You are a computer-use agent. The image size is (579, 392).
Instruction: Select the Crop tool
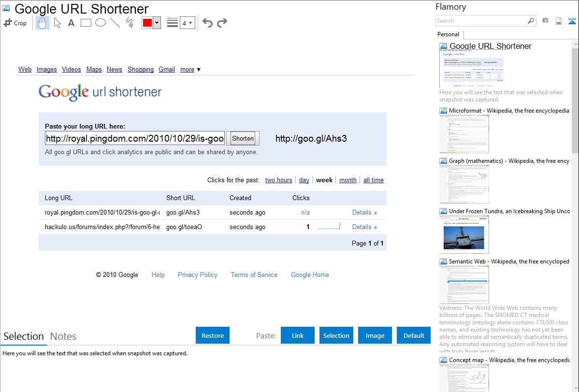[x=15, y=23]
